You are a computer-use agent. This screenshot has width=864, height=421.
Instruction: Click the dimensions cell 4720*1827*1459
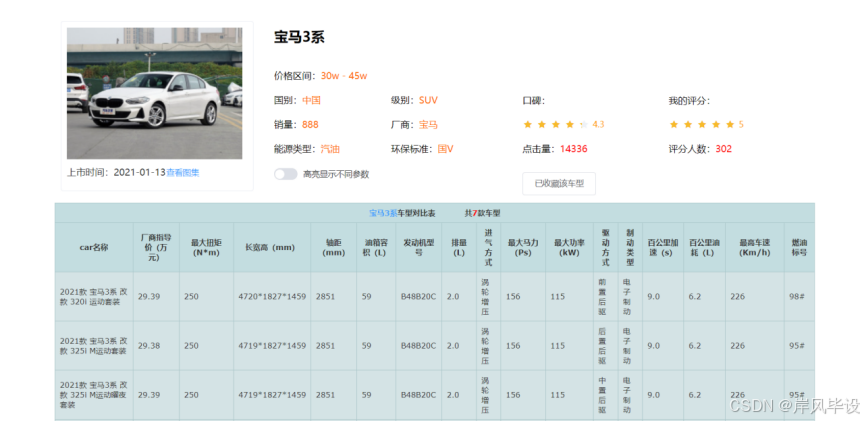point(272,296)
